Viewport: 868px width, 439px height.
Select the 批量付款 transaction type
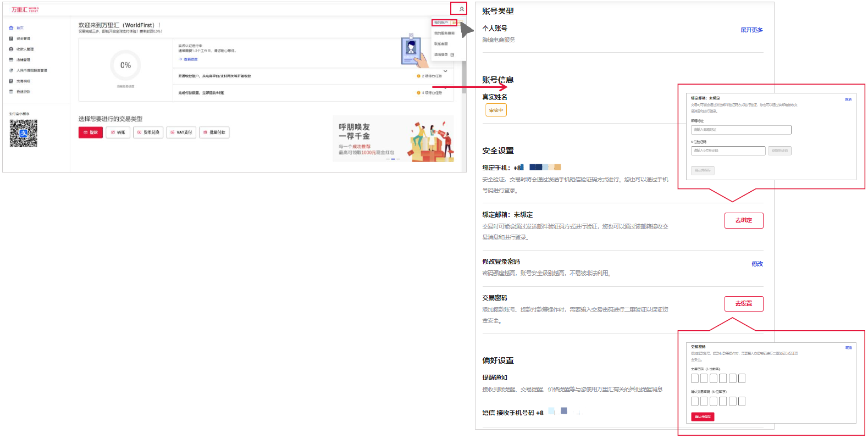pyautogui.click(x=214, y=132)
